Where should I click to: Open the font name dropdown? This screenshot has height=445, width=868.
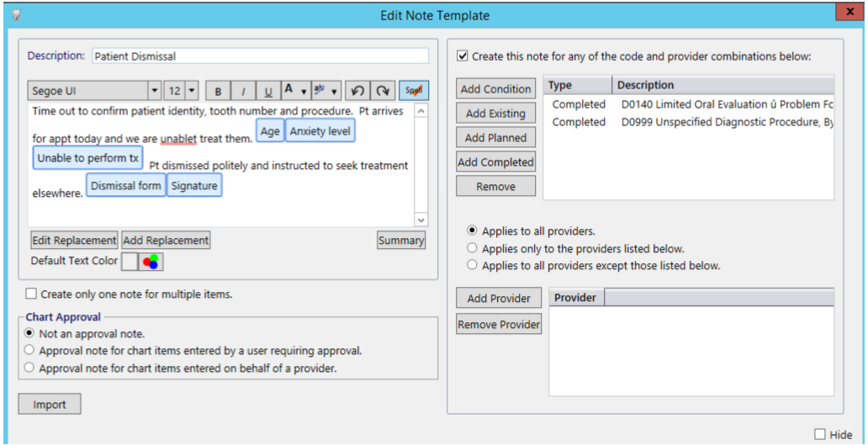pyautogui.click(x=154, y=91)
